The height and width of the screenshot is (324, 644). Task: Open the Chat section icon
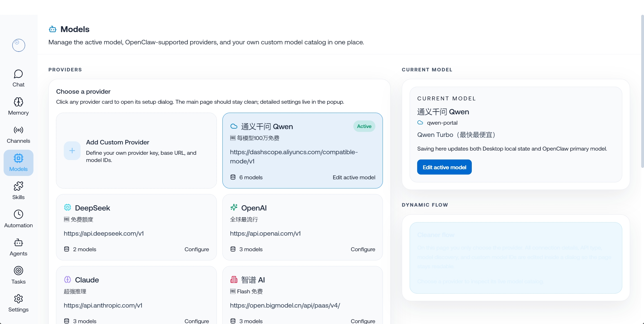[18, 74]
